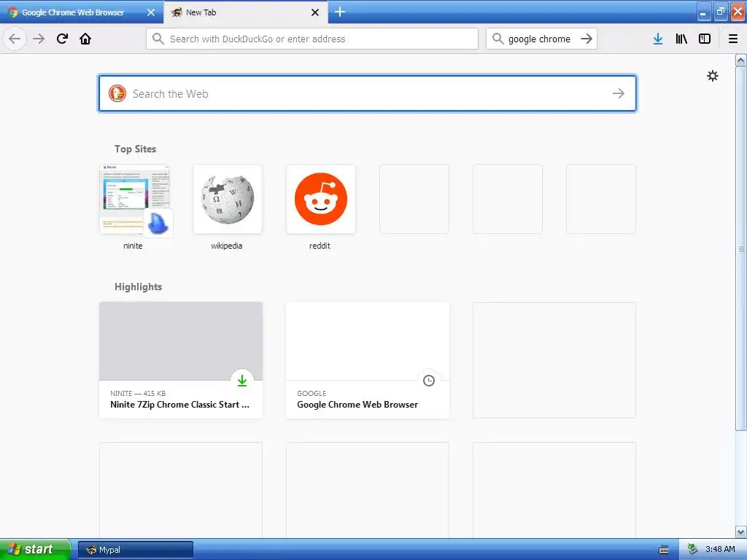Go back with the back arrow button
This screenshot has width=747, height=560.
[15, 39]
